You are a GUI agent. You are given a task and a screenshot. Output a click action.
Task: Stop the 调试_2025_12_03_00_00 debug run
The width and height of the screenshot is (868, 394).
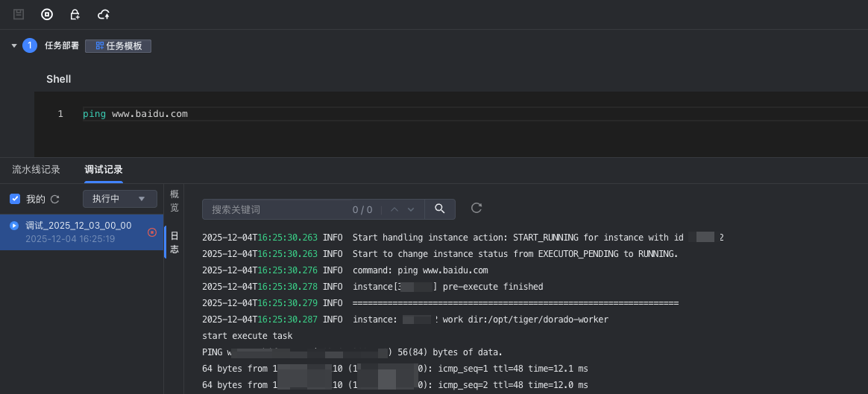pos(152,232)
